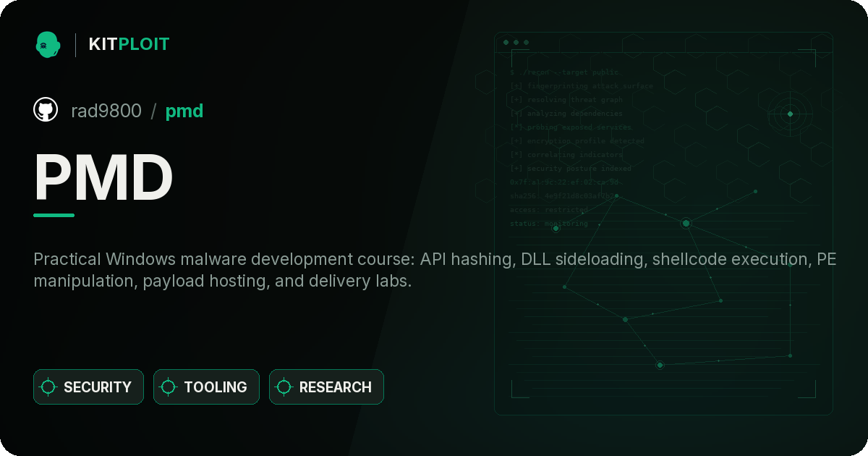Click the crosshair icon in RESEARCH badge
868x456 pixels.
284,387
